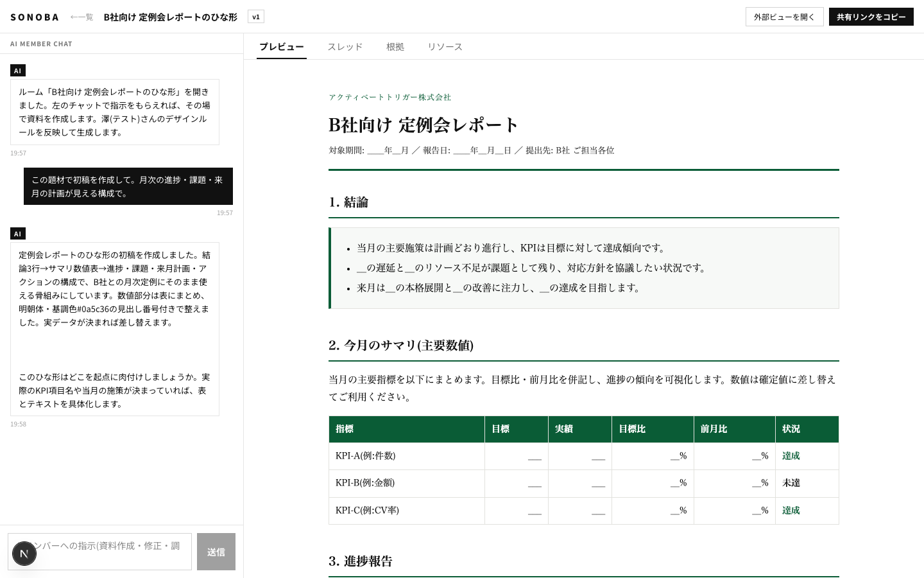Click the 達成 status in KPI-A row
Screen dimensions: 924x578
tap(791, 456)
